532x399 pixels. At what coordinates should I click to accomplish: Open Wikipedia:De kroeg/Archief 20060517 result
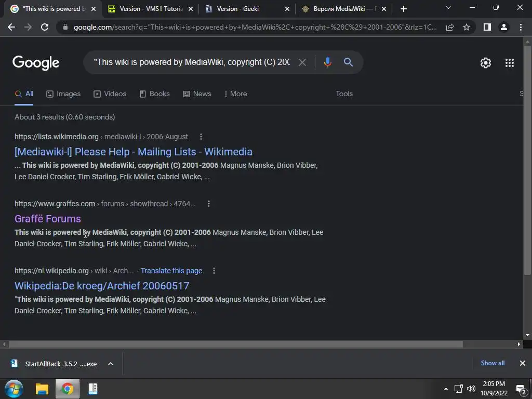(x=102, y=286)
